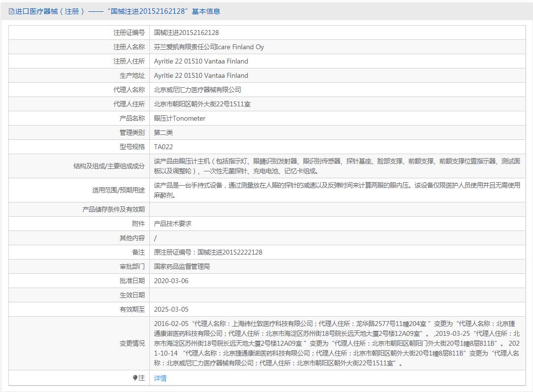Click intended use text 该产品是一台手持式设备
This screenshot has height=392, width=533.
pos(337,190)
